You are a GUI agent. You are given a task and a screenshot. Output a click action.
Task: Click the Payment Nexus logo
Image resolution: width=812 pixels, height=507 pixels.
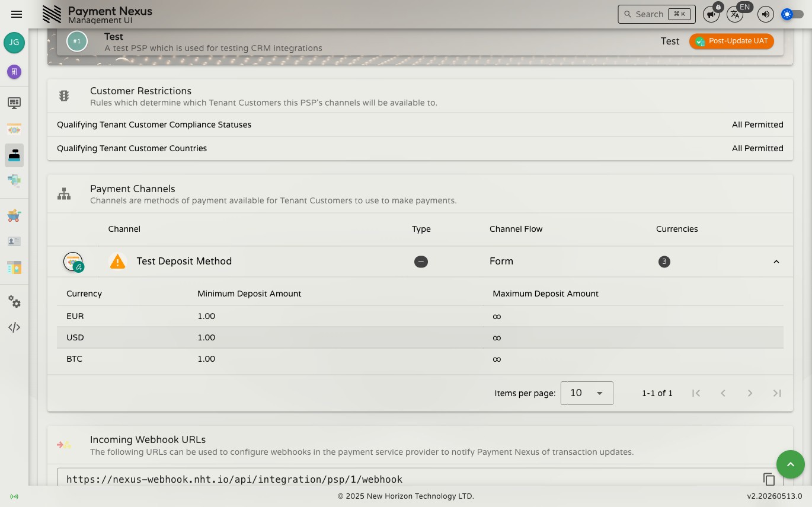coord(52,14)
